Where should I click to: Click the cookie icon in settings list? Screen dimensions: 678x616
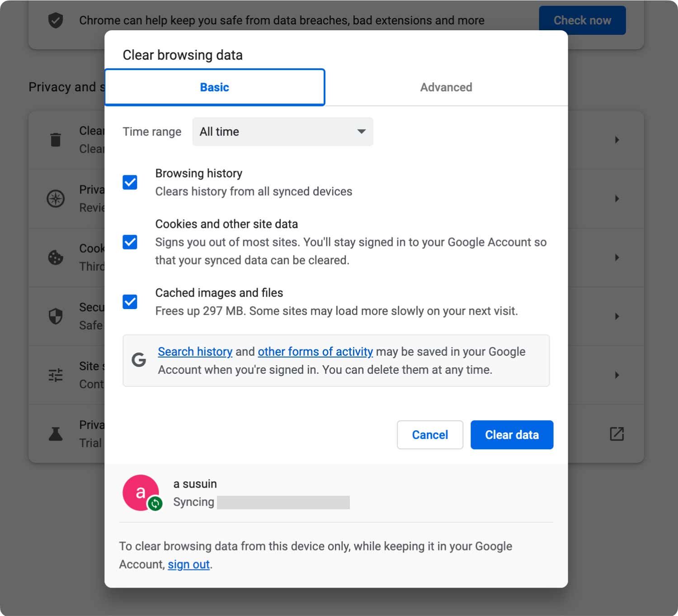click(x=56, y=257)
